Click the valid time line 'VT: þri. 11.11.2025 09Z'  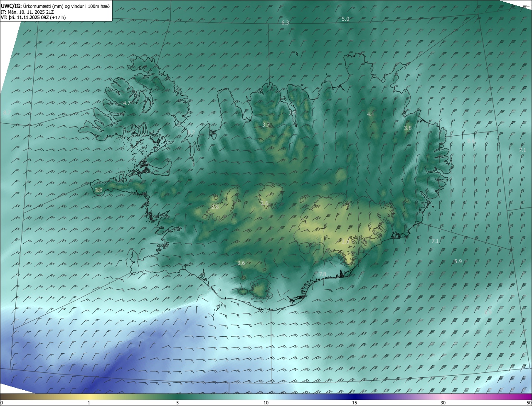click(25, 17)
